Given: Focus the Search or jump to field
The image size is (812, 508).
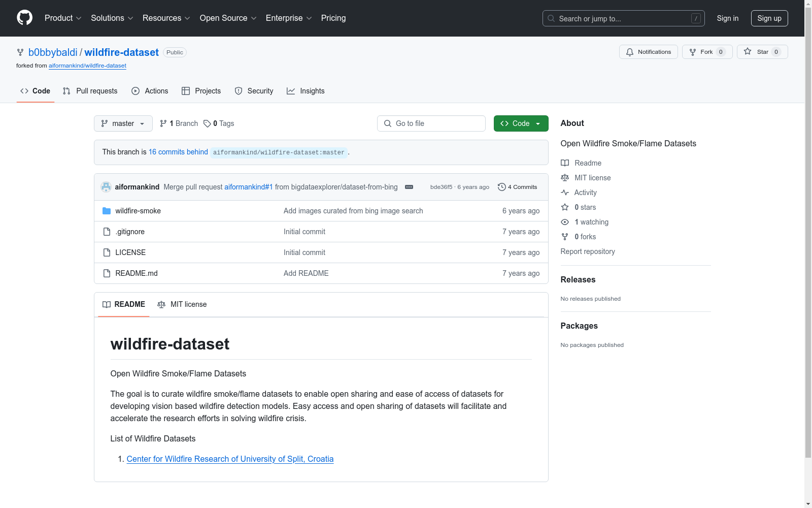Looking at the screenshot, I should (623, 18).
